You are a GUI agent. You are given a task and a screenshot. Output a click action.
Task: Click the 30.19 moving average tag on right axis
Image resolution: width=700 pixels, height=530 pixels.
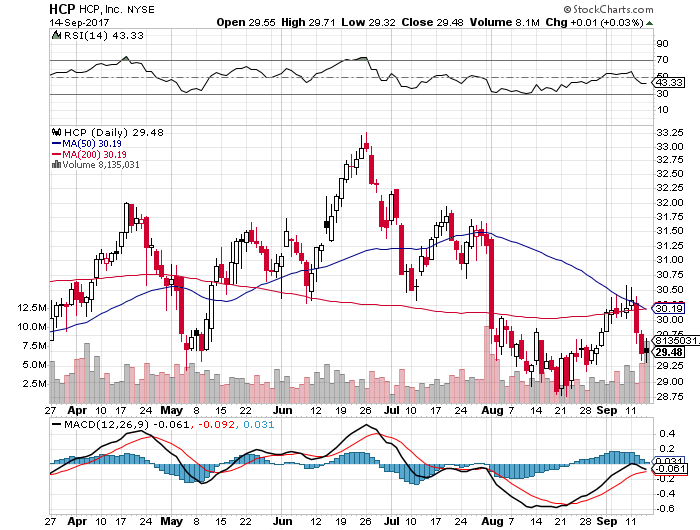click(667, 310)
